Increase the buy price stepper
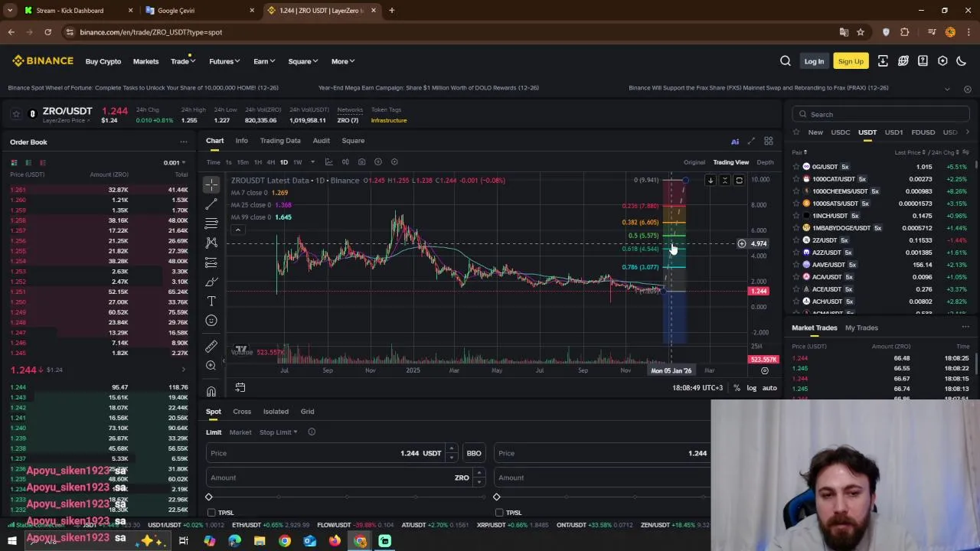The image size is (980, 551). pos(451,449)
